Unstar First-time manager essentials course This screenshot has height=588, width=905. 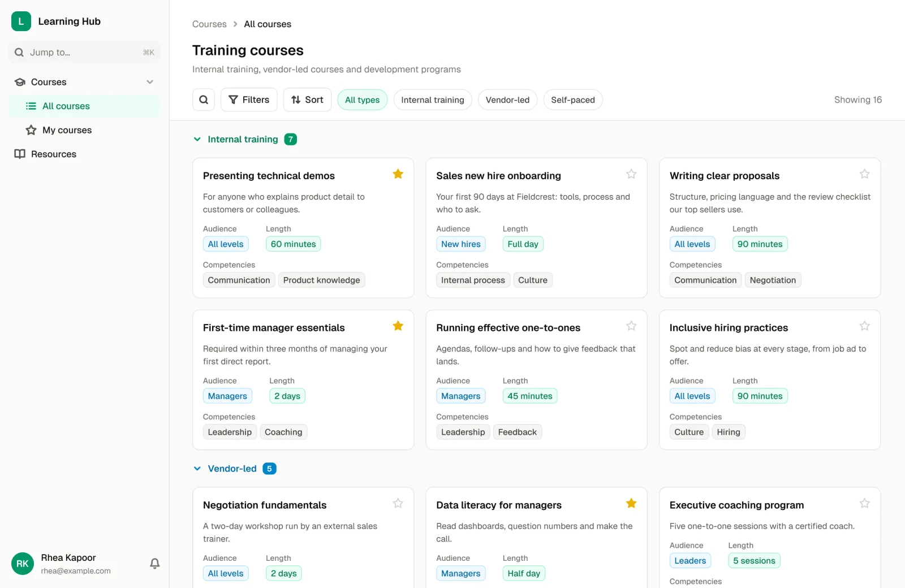398,326
